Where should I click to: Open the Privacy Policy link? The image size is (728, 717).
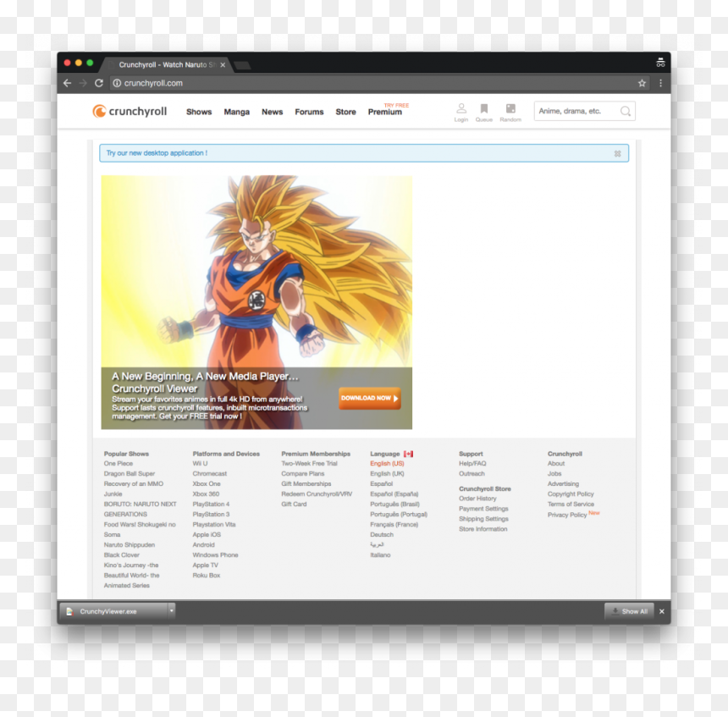[567, 515]
